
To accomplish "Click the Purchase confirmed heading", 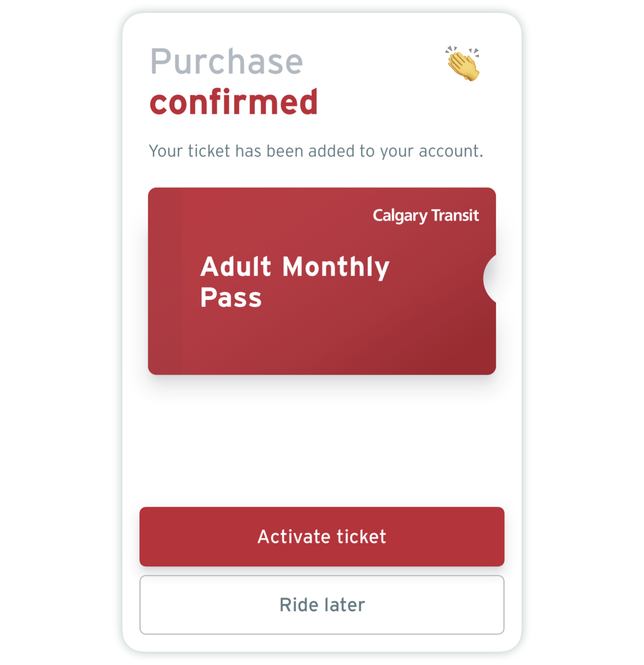I will coord(233,81).
